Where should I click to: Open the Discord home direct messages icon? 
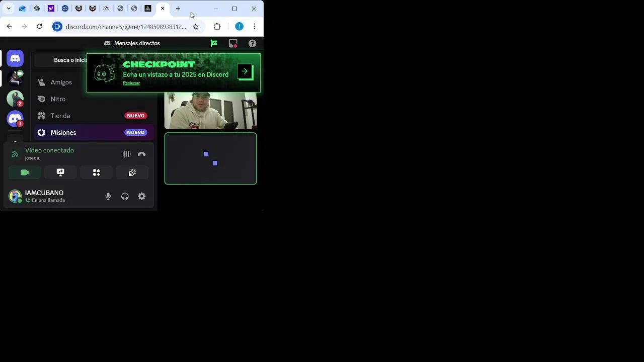pos(15,58)
